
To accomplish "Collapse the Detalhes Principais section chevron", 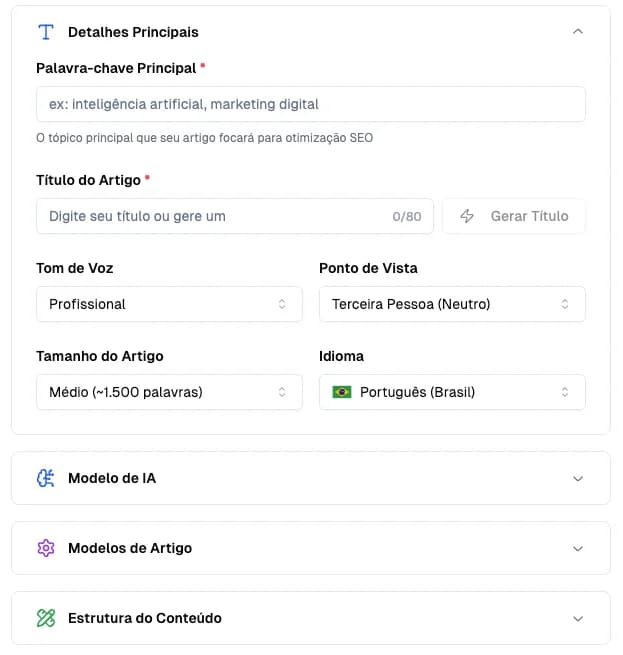I will tap(577, 32).
